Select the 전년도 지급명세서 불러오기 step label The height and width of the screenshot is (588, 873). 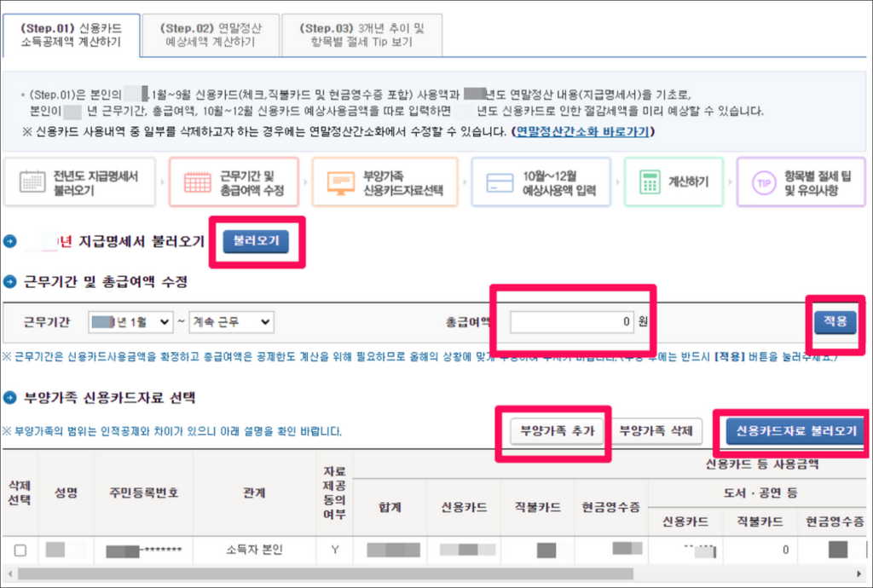click(95, 183)
